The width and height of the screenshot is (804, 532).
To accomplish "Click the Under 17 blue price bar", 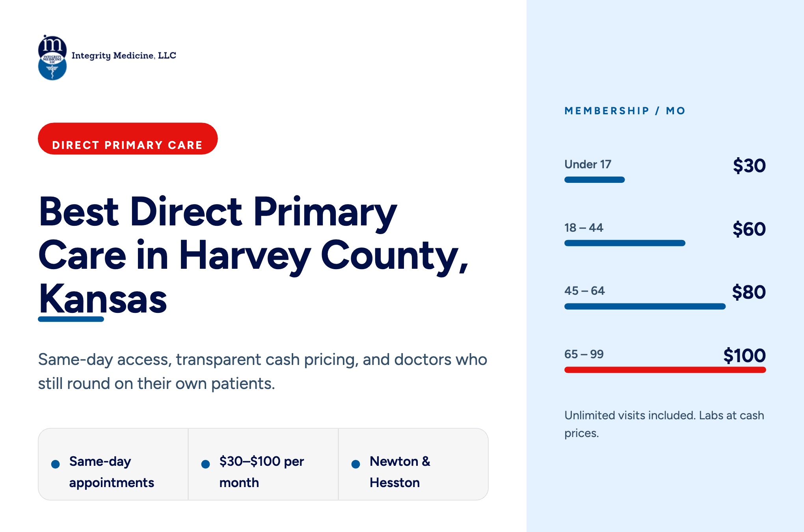I will coord(594,180).
